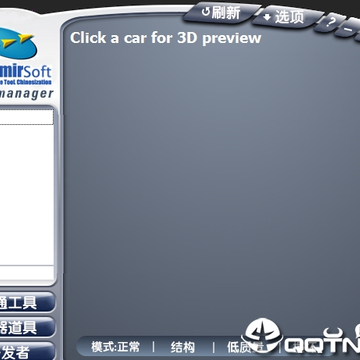Toggle the 结构 structure view

coord(183,347)
